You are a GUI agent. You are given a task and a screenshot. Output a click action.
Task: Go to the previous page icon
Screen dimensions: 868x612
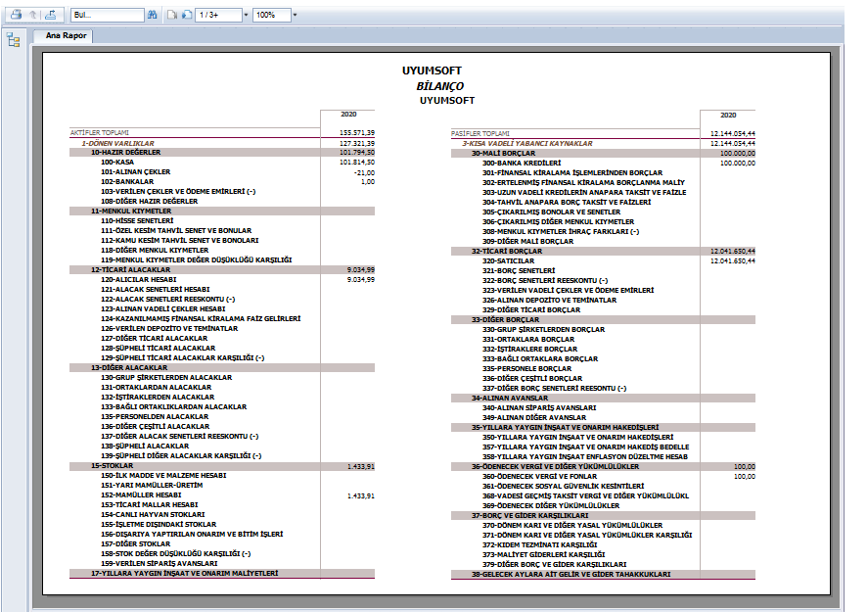coord(172,16)
